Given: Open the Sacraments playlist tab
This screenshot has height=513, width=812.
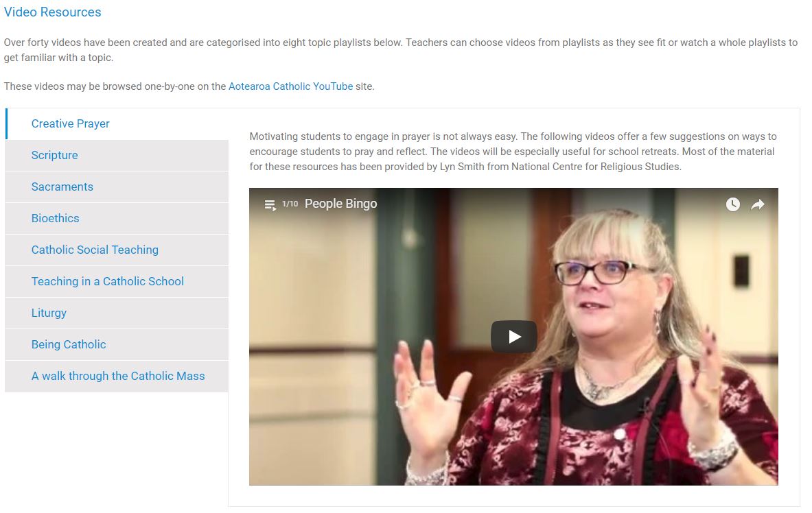Looking at the screenshot, I should tap(117, 187).
